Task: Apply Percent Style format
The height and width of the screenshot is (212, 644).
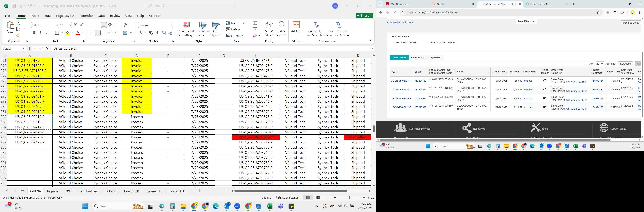Action: (x=151, y=33)
